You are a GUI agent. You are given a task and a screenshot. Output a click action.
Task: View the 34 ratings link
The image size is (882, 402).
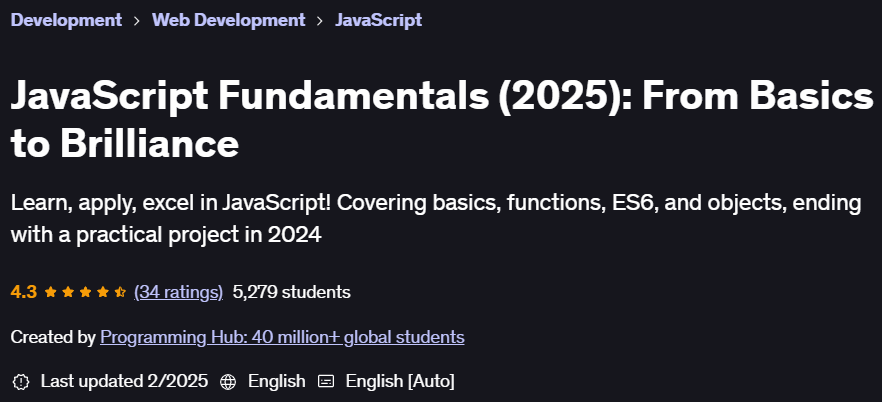(178, 292)
